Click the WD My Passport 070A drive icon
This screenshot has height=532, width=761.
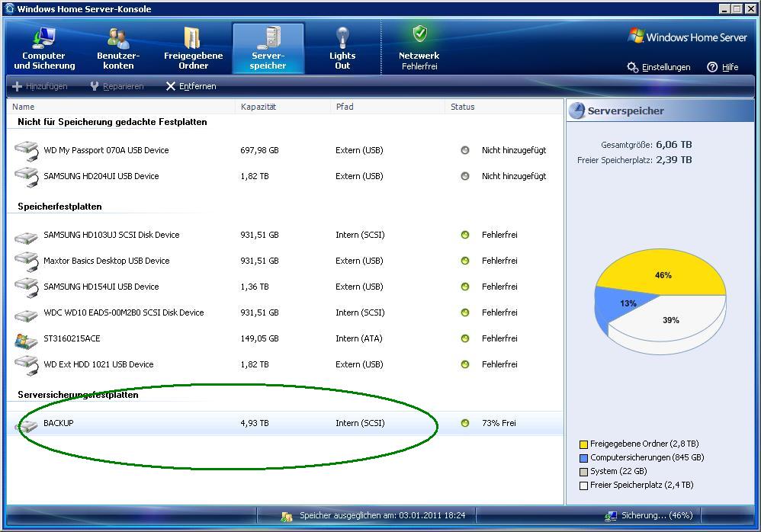tap(26, 151)
